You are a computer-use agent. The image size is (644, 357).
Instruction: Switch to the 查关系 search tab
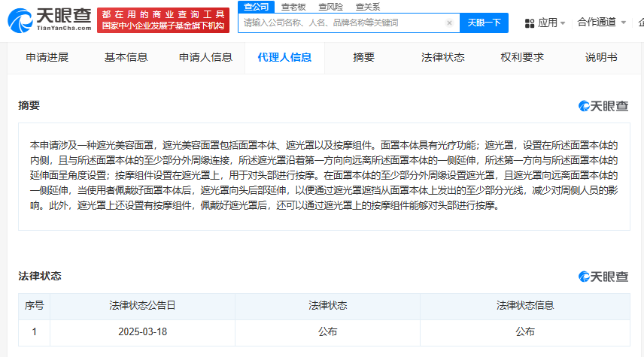click(368, 7)
